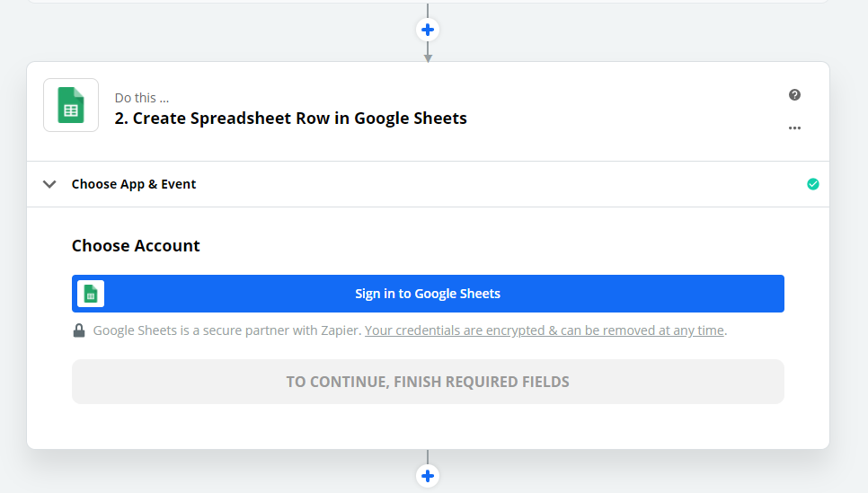Open the three-dot step options menu
The image size is (868, 493).
pos(794,128)
